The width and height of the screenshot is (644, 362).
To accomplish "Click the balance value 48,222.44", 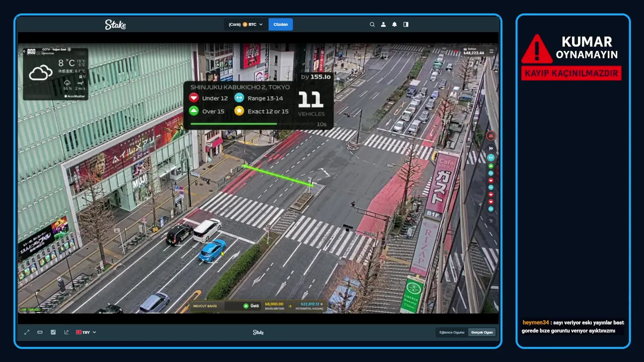I will click(x=473, y=53).
